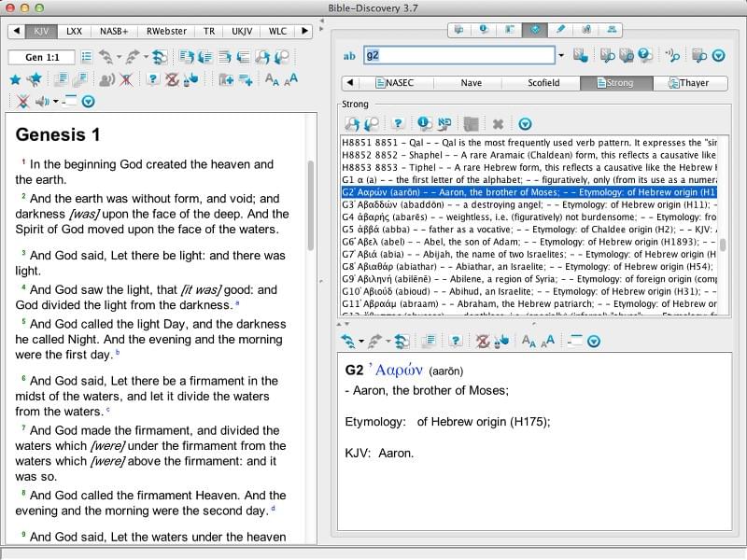The width and height of the screenshot is (747, 560).
Task: Increase font size in definition pane toolbar
Action: point(547,341)
